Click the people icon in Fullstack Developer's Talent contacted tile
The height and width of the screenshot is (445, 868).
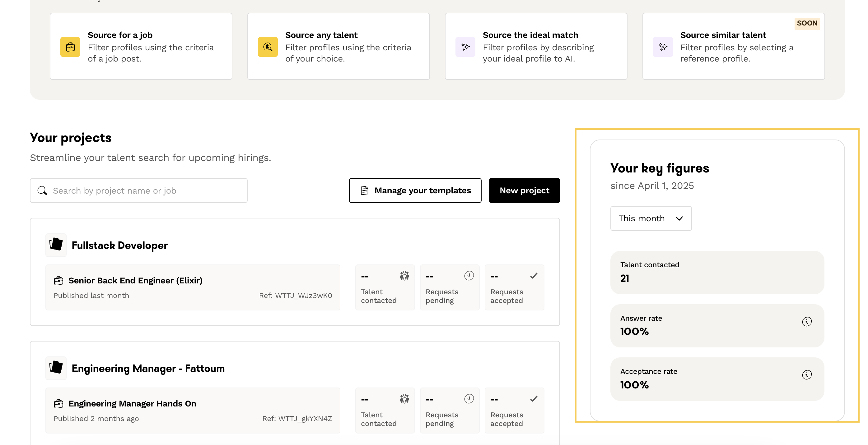(404, 276)
